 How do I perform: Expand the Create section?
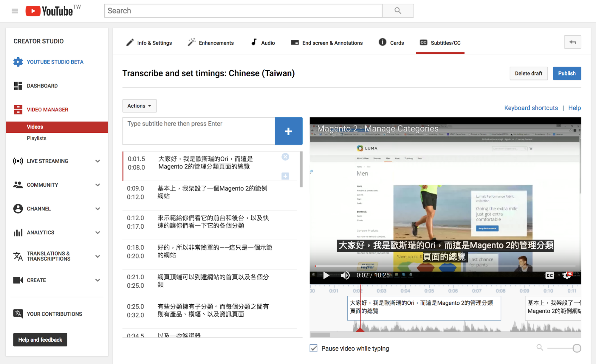97,280
